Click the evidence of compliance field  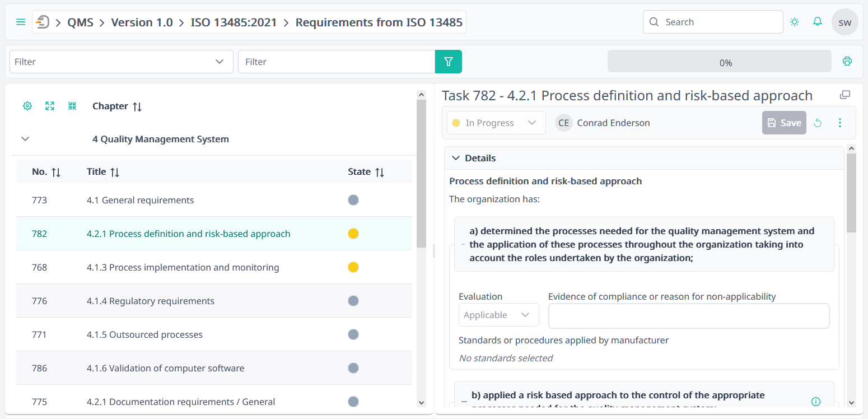click(689, 316)
